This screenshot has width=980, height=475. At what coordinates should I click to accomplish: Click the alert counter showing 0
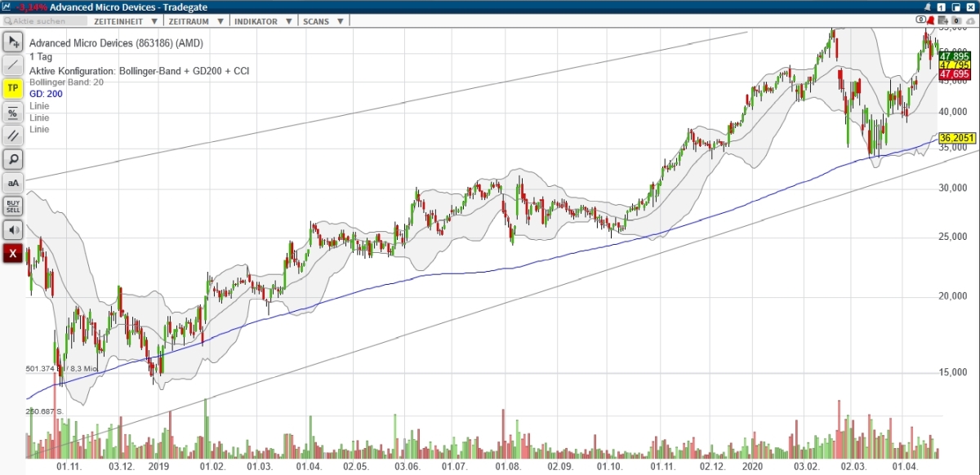(x=920, y=20)
